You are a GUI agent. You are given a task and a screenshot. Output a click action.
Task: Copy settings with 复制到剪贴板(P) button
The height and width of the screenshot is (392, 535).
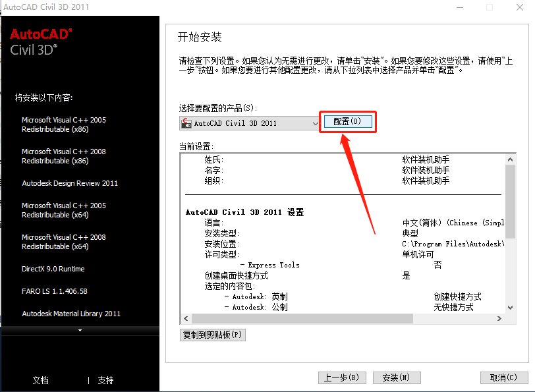(x=213, y=335)
